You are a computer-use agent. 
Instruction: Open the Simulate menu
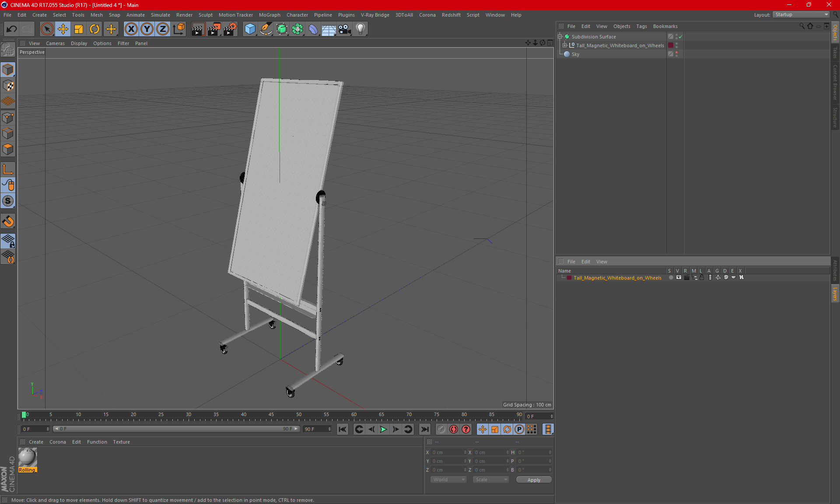click(x=161, y=15)
